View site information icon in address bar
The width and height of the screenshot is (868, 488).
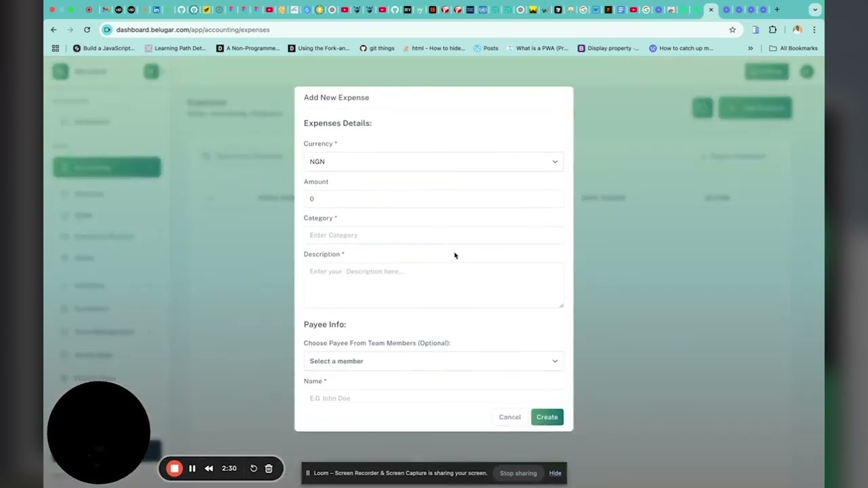click(106, 30)
